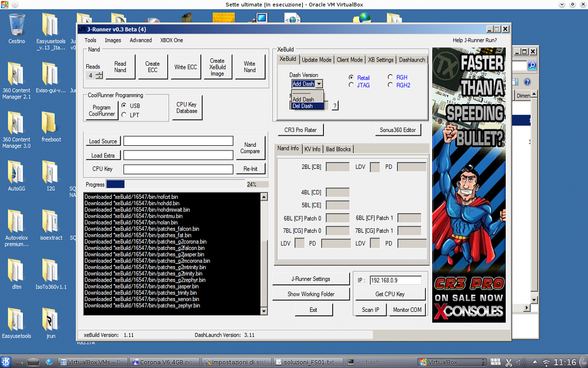Click the CPU Key input field
Screen dimensions: 588x368
(178, 169)
